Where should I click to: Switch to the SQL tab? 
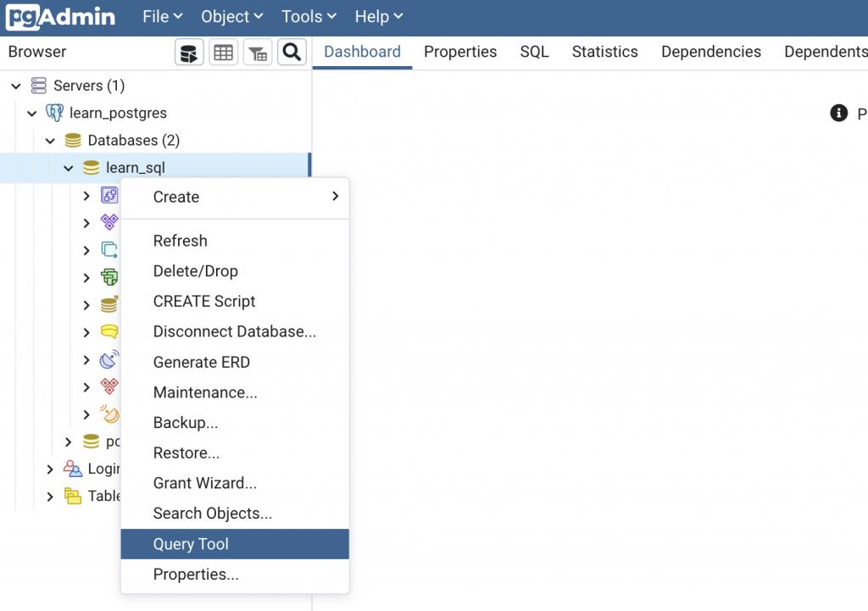(534, 52)
